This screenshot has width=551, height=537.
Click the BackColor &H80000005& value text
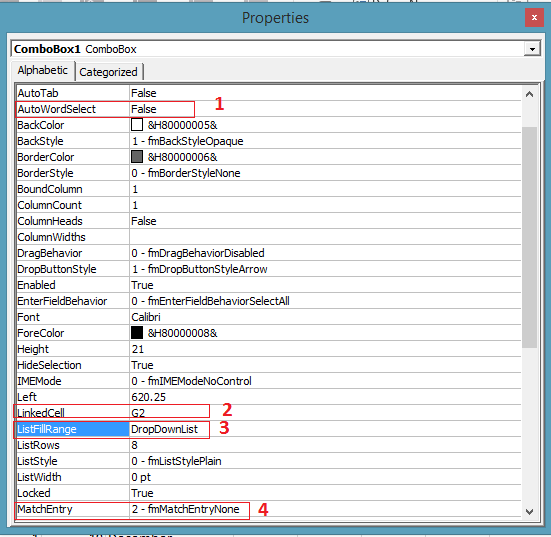[182, 125]
